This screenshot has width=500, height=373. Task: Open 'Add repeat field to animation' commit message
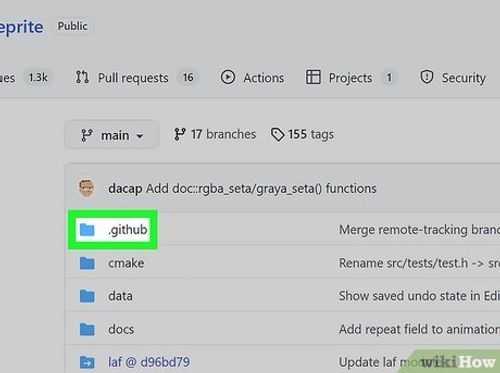[x=419, y=329]
